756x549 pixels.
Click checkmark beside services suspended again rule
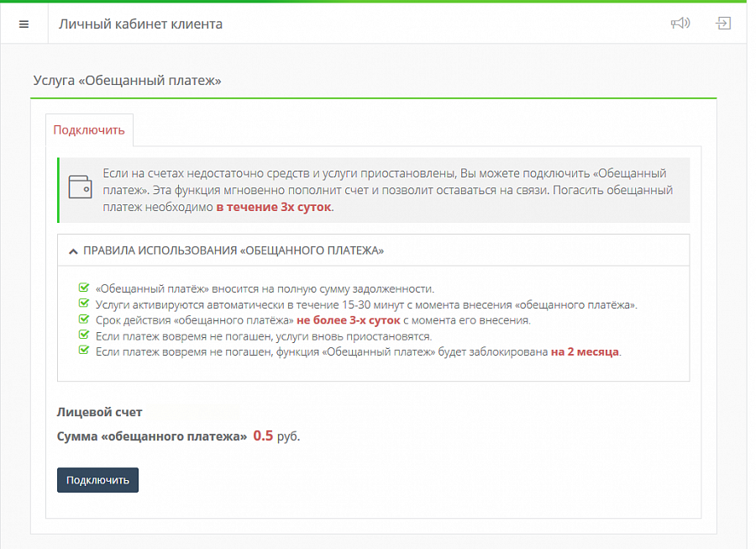(83, 335)
